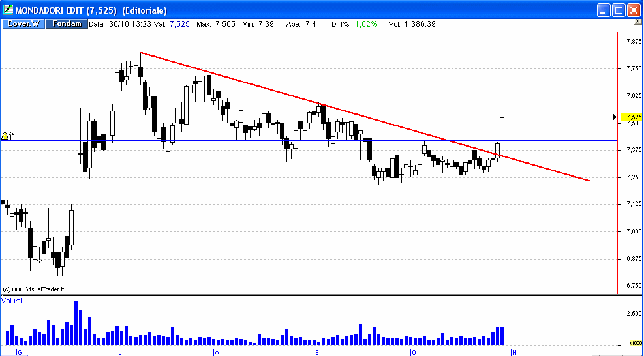Click the 7,625 price axis label
644x356 pixels.
pos(634,96)
